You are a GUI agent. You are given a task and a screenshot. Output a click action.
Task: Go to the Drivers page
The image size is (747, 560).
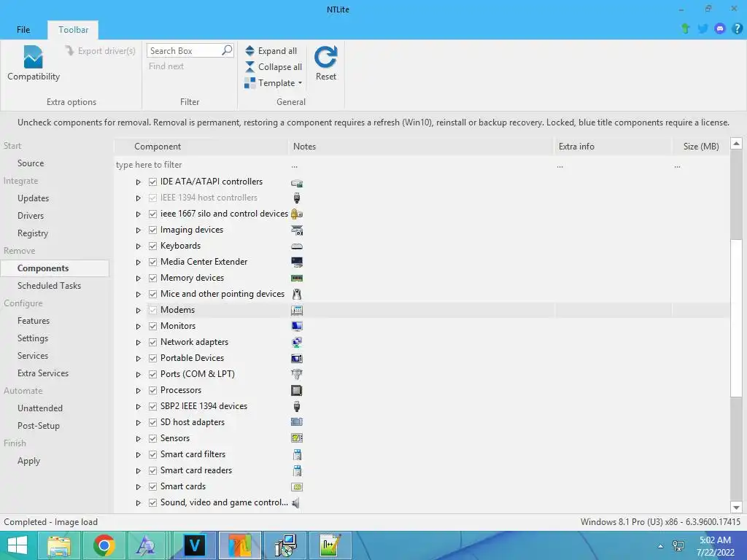[x=31, y=216]
